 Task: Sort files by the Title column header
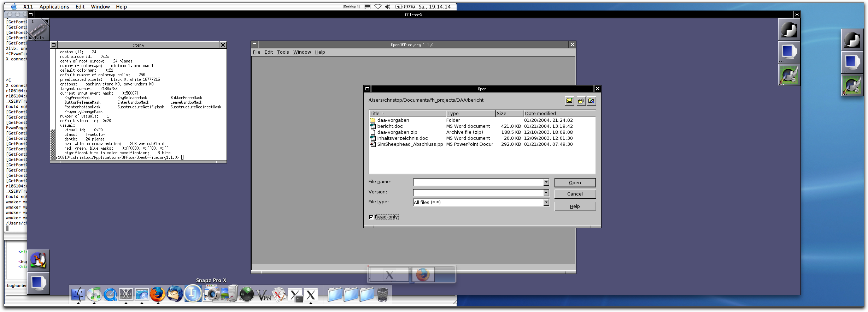(x=407, y=113)
